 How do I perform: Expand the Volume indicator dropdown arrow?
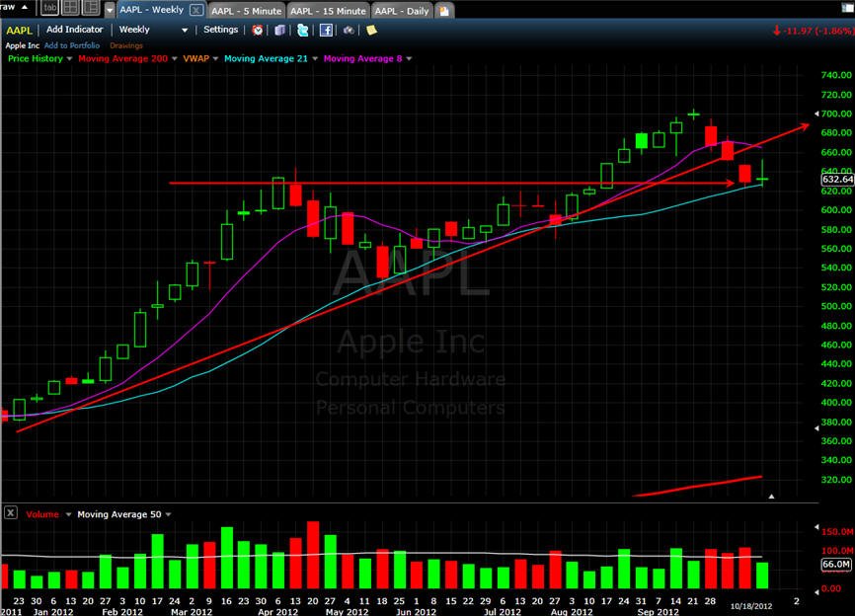(x=68, y=514)
